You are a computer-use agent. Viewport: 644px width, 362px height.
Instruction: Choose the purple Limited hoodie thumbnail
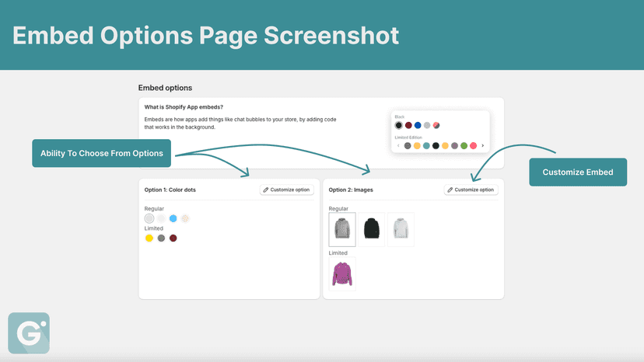pos(342,273)
